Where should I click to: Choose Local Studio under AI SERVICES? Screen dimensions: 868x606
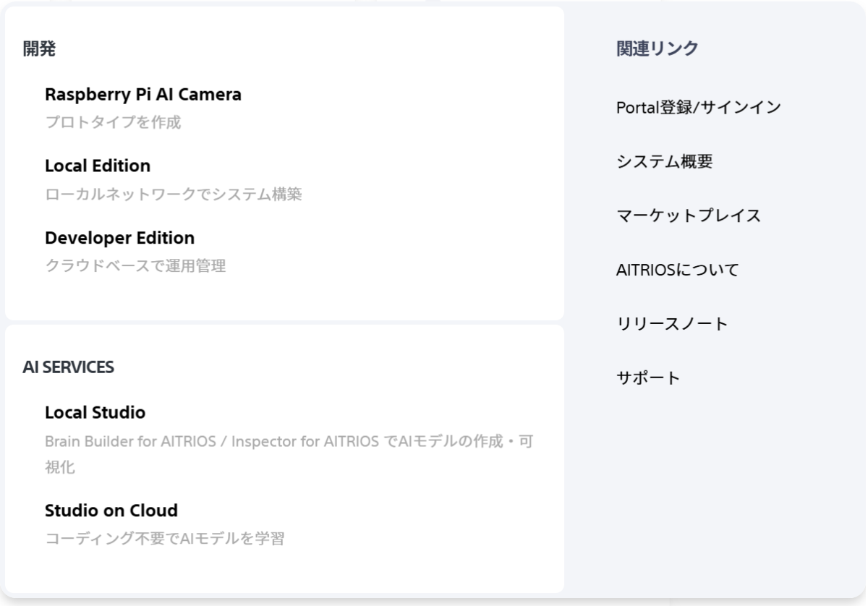(x=95, y=413)
